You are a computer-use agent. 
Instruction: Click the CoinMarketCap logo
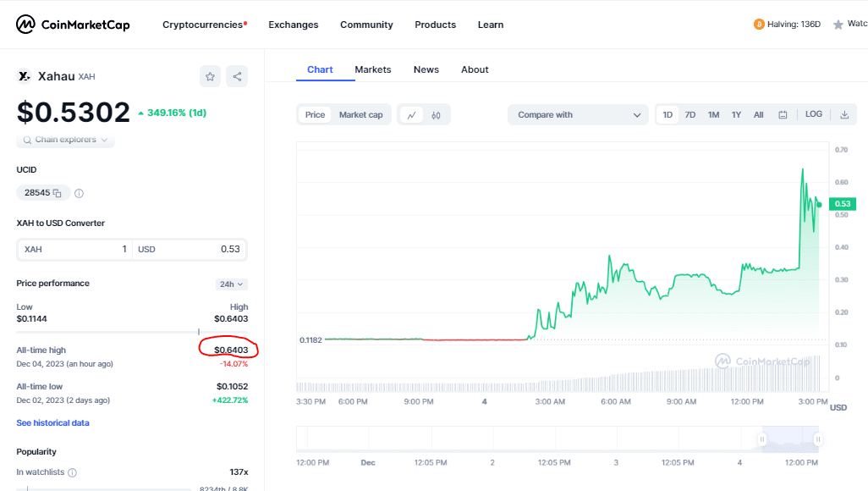73,25
